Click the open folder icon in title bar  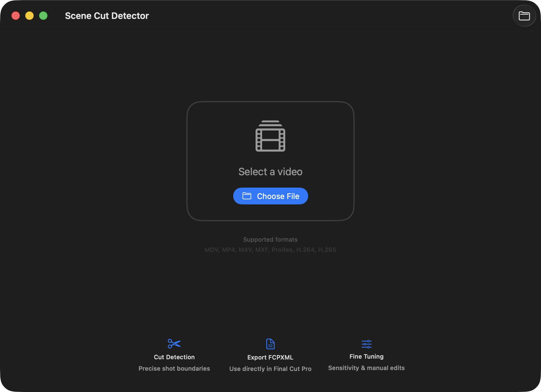pyautogui.click(x=524, y=16)
